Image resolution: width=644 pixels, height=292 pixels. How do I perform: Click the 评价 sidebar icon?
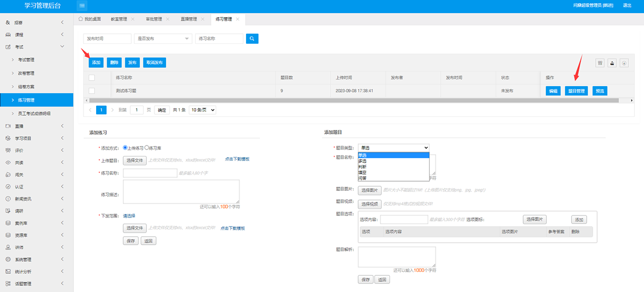[8, 150]
